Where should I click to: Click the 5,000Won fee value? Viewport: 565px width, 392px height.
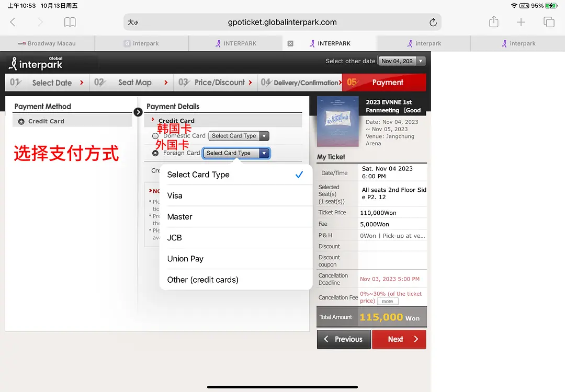click(375, 224)
